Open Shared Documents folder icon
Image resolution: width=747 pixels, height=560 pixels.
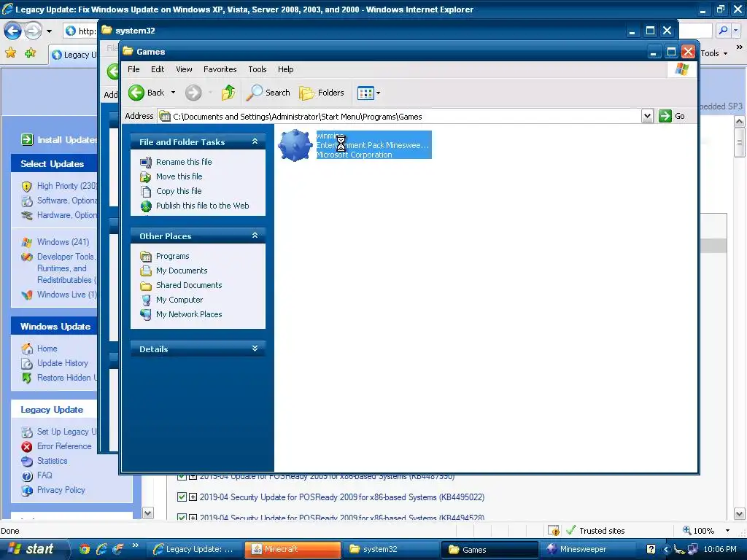click(x=146, y=285)
